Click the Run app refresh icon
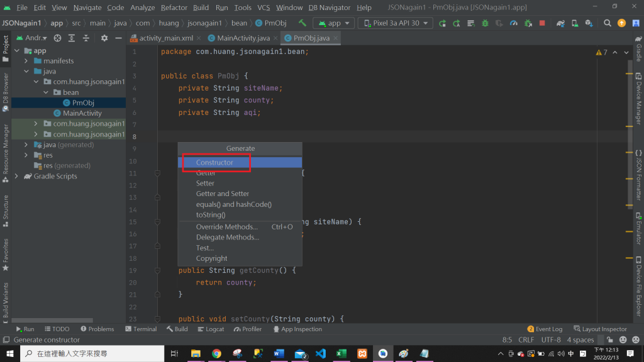This screenshot has width=644, height=362. click(x=442, y=23)
